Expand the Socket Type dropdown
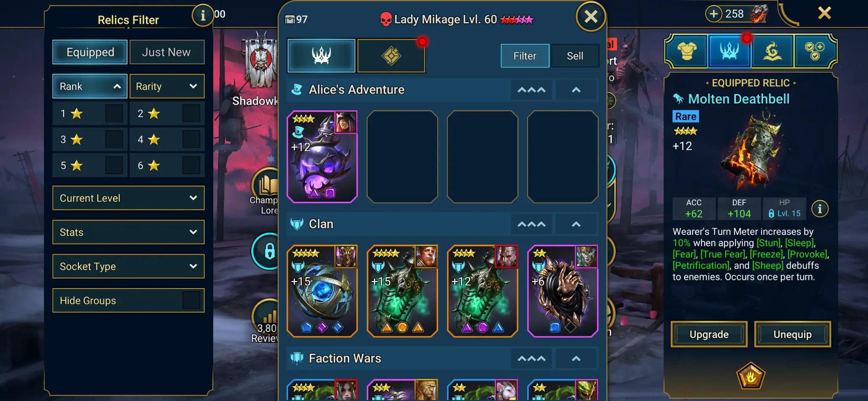868x401 pixels. coord(128,266)
